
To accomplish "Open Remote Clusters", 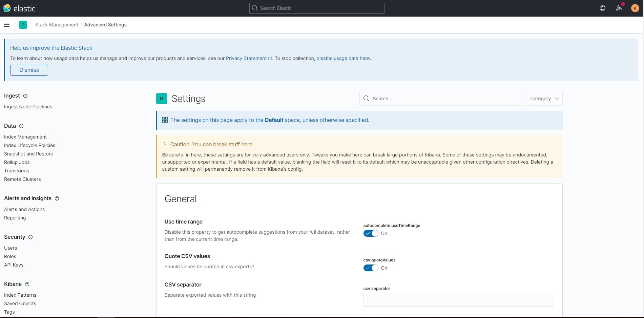I will click(22, 179).
